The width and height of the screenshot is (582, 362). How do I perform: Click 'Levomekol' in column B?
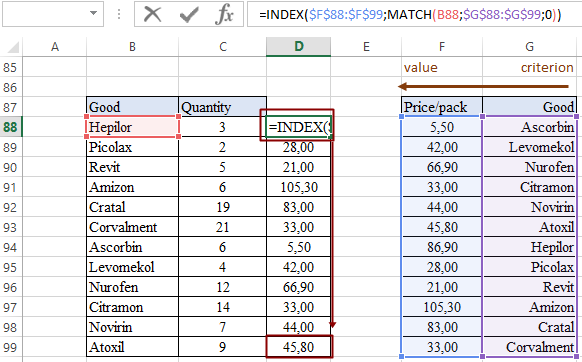coord(133,267)
